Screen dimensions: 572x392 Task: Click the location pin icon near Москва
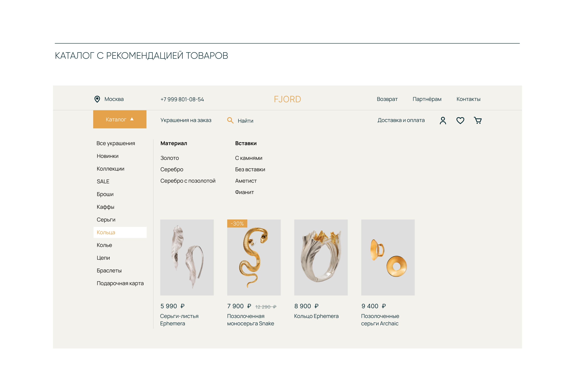(x=97, y=99)
